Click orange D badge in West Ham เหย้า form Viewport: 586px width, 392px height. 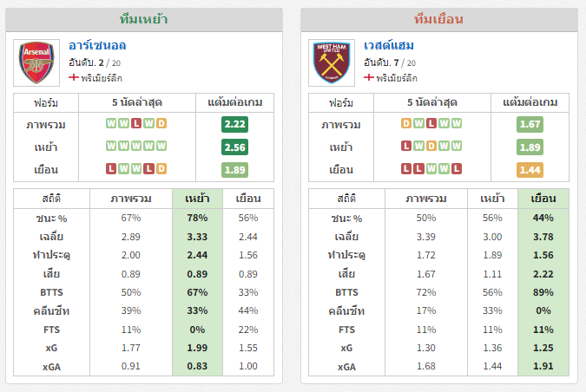pos(431,146)
